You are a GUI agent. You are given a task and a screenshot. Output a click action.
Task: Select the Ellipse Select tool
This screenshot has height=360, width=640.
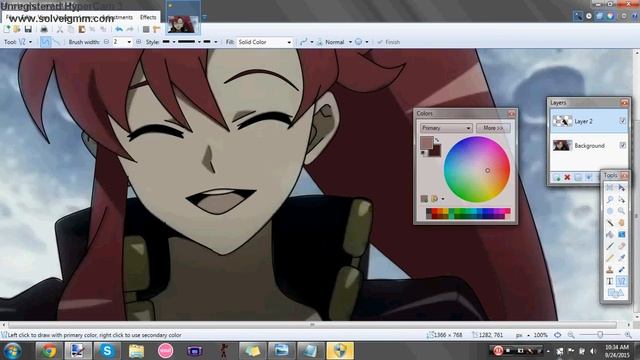click(x=610, y=211)
